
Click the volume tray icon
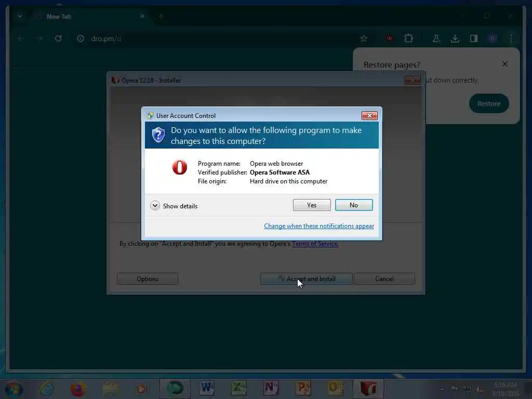point(480,389)
